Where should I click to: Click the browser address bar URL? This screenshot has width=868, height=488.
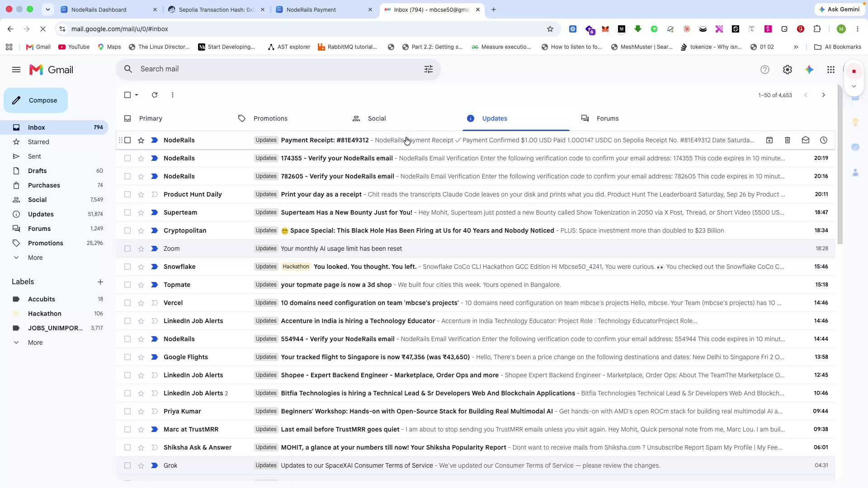click(119, 29)
